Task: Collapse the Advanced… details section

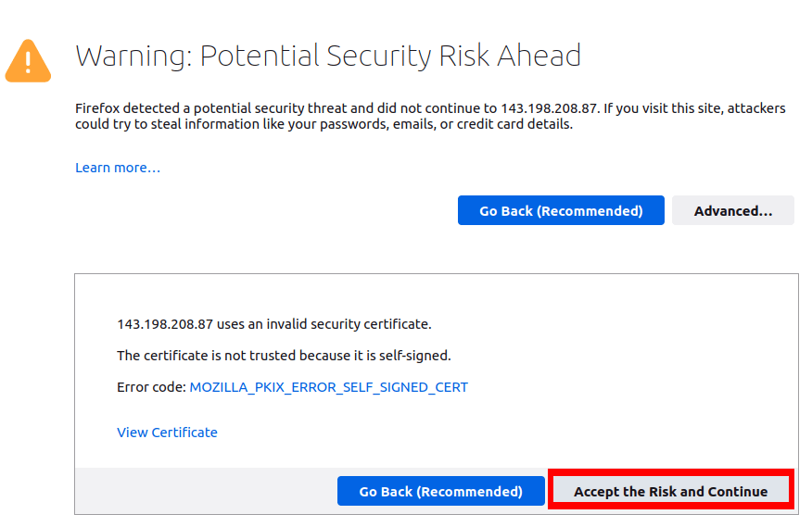Action: (732, 210)
